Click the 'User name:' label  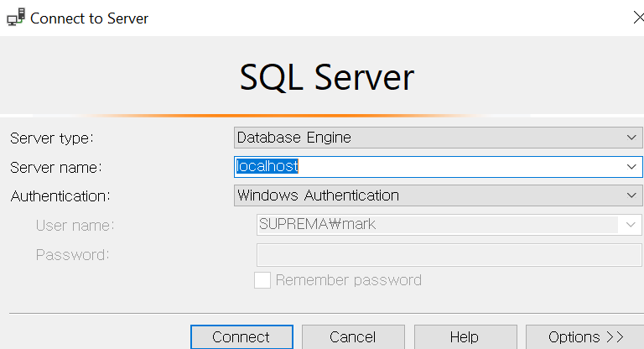75,226
